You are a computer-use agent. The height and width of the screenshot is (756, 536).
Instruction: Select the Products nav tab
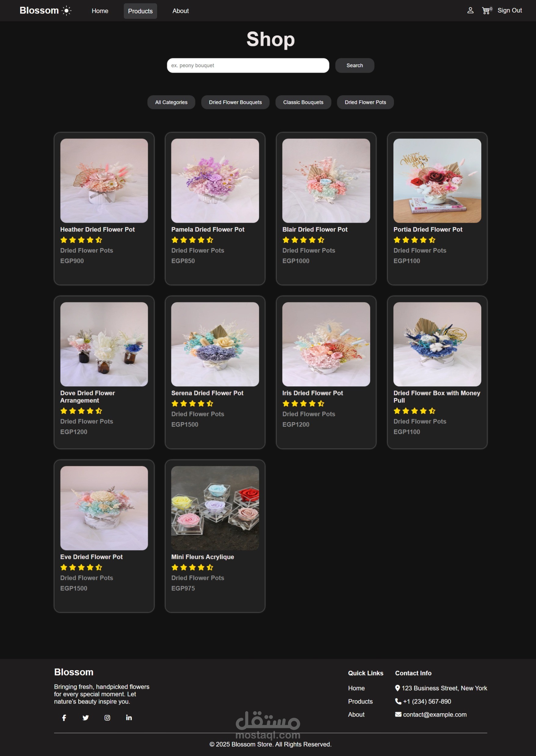click(140, 11)
